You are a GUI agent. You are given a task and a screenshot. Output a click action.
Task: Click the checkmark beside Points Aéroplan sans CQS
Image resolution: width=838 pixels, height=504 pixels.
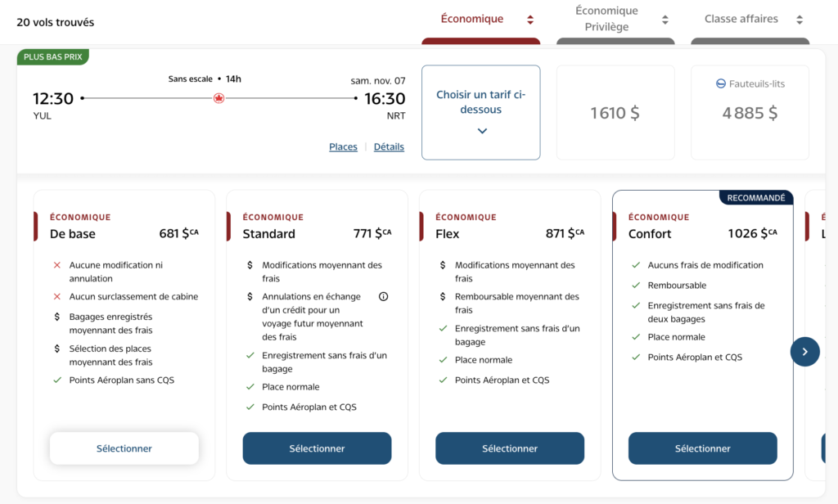coord(57,380)
